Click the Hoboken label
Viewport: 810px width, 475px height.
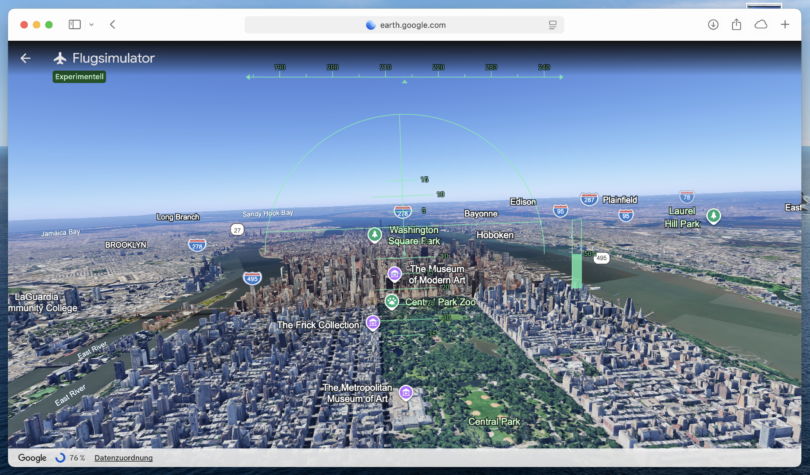click(495, 235)
